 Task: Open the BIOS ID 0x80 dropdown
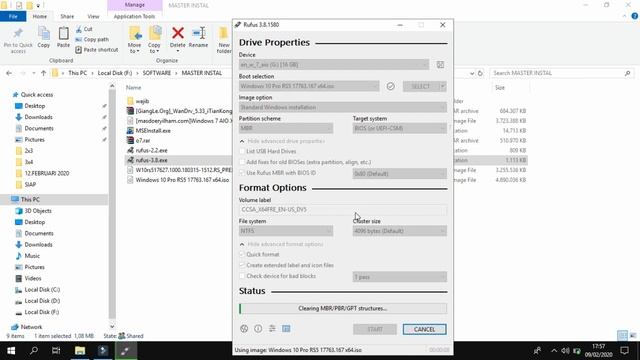[400, 173]
